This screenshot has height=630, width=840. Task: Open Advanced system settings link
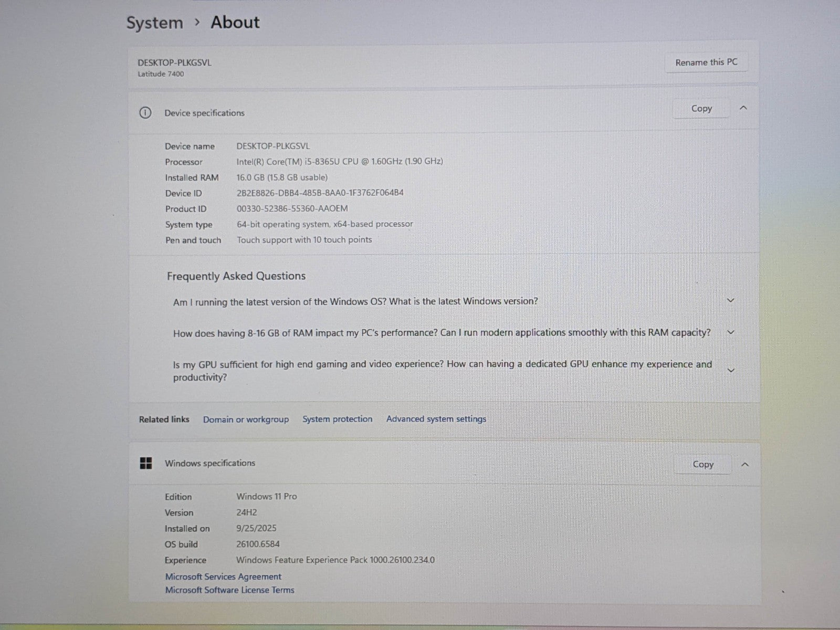[436, 419]
